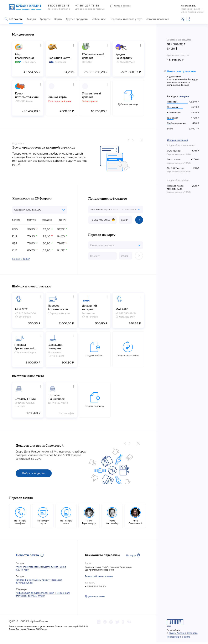
Task: Click the Добавить договор document icon
Action: coord(128,95)
